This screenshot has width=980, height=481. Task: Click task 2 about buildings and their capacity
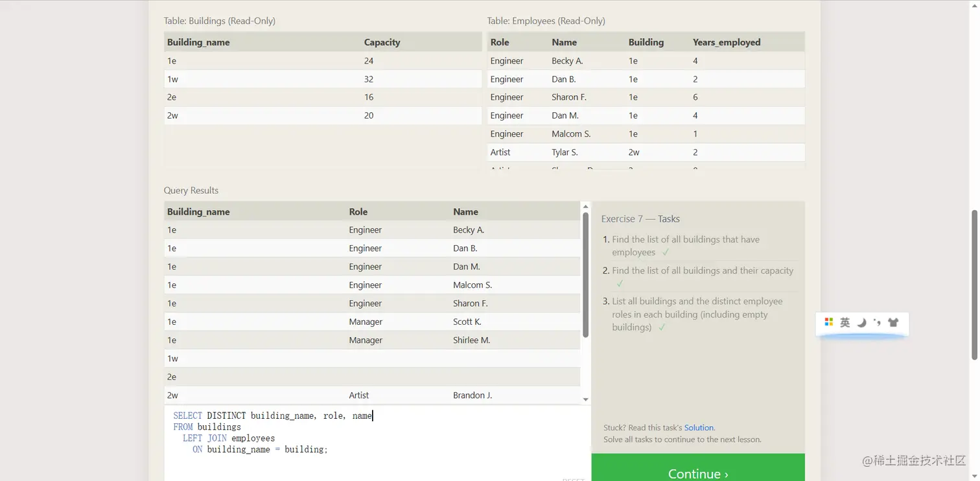pos(703,277)
